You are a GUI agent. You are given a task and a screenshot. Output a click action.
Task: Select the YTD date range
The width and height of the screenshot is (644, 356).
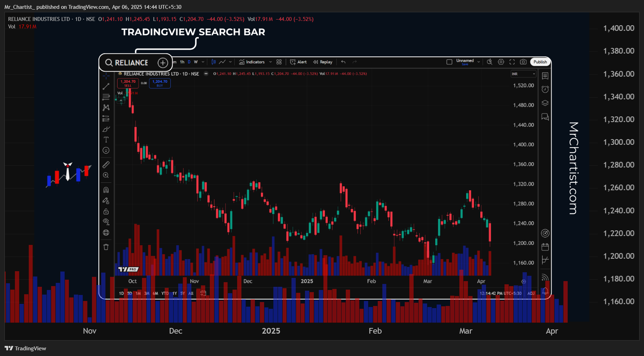pyautogui.click(x=165, y=294)
